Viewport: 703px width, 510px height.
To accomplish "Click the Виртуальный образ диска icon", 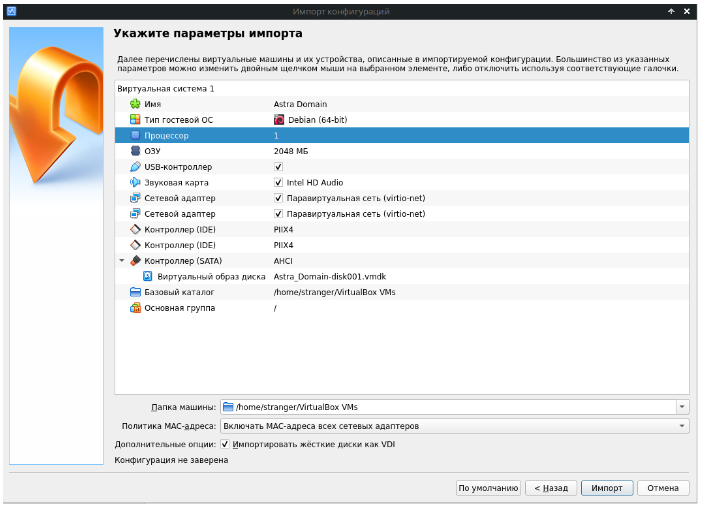I will coord(147,277).
